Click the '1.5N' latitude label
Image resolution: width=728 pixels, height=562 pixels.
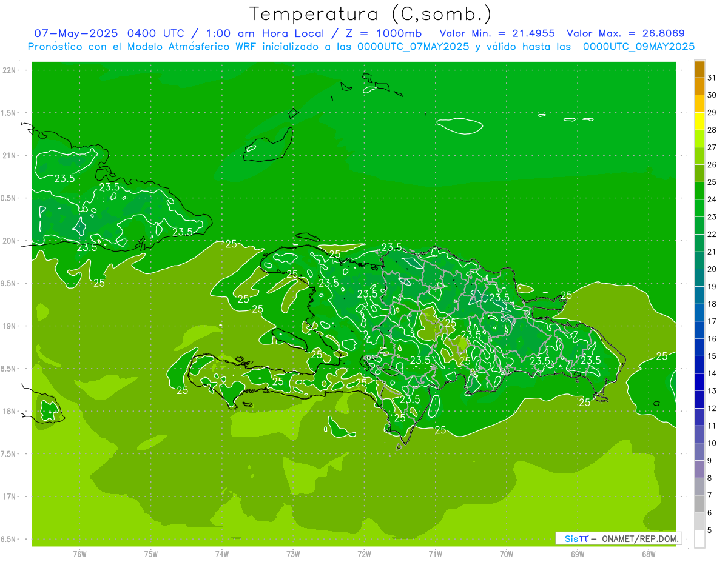pyautogui.click(x=8, y=113)
